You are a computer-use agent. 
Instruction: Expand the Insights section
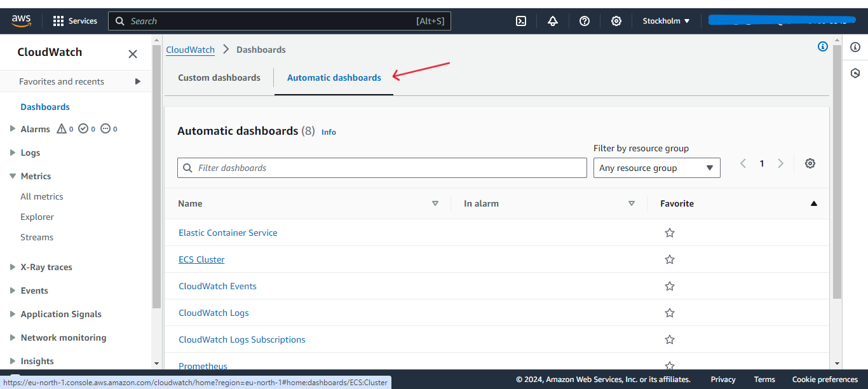click(13, 361)
